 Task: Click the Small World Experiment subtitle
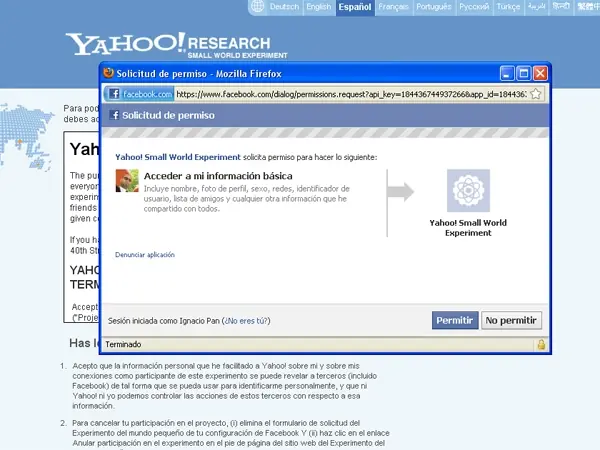[x=237, y=55]
